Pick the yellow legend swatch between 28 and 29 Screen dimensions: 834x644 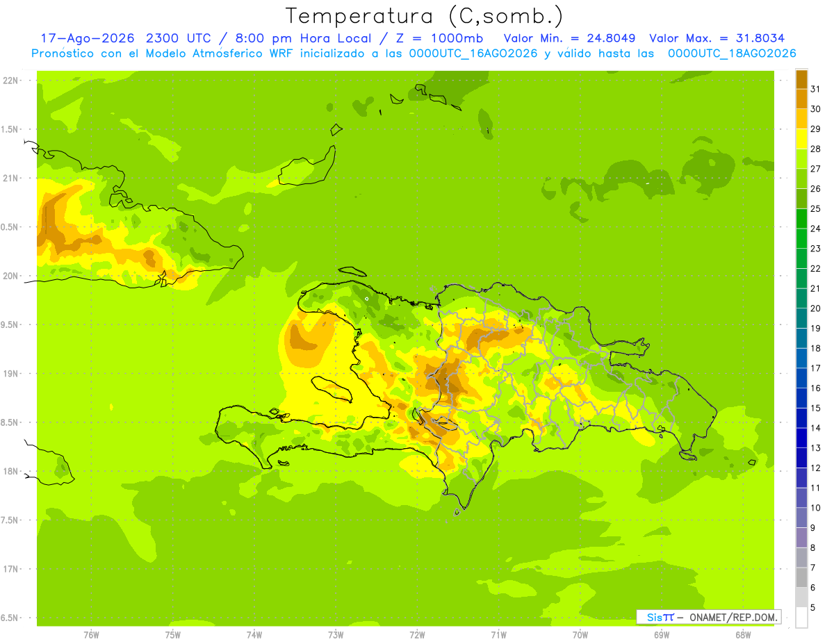coord(802,139)
